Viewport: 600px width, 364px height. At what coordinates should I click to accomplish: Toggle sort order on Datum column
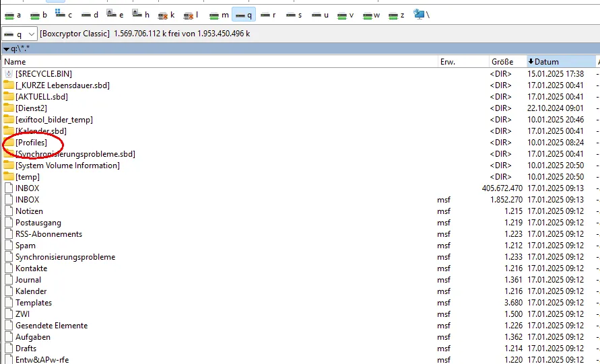click(x=561, y=61)
